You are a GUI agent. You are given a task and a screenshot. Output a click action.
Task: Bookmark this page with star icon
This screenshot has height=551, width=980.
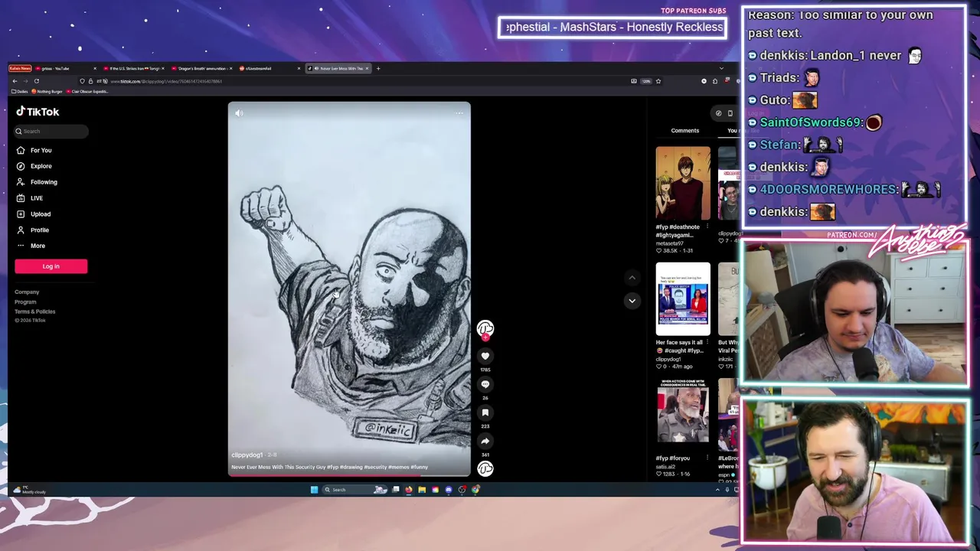[x=658, y=81]
